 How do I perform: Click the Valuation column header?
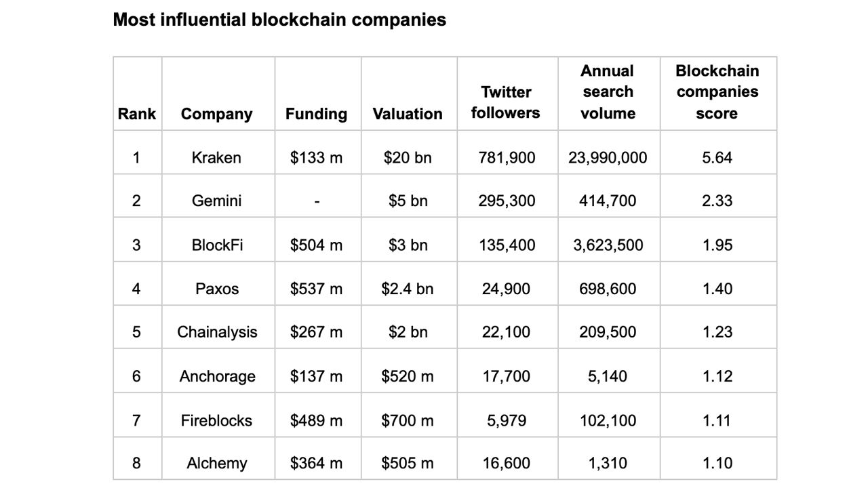[408, 114]
